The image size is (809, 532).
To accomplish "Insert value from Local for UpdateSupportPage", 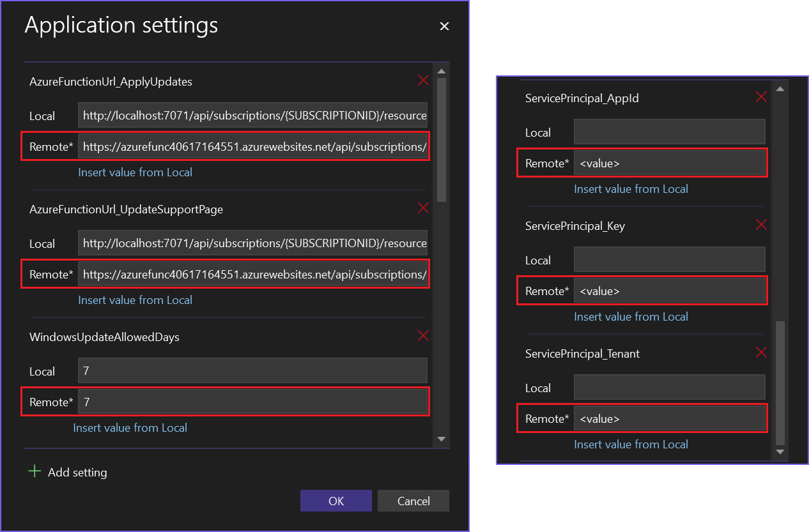I will 135,300.
